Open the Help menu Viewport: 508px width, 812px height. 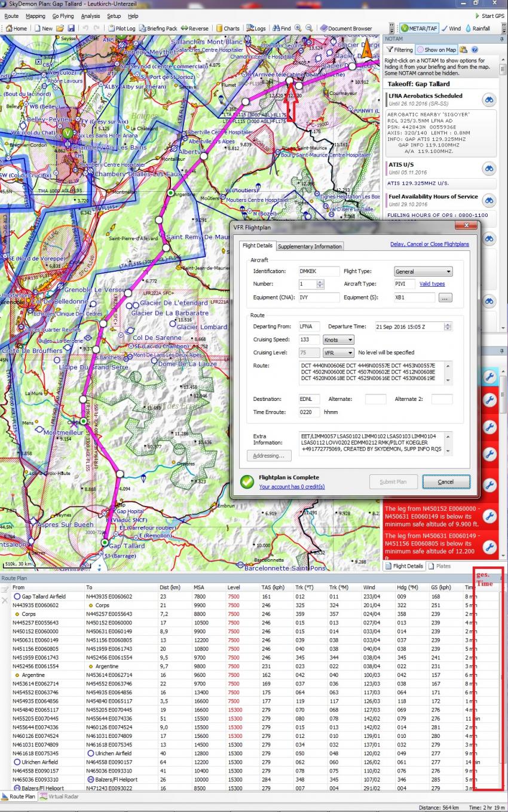tap(133, 16)
